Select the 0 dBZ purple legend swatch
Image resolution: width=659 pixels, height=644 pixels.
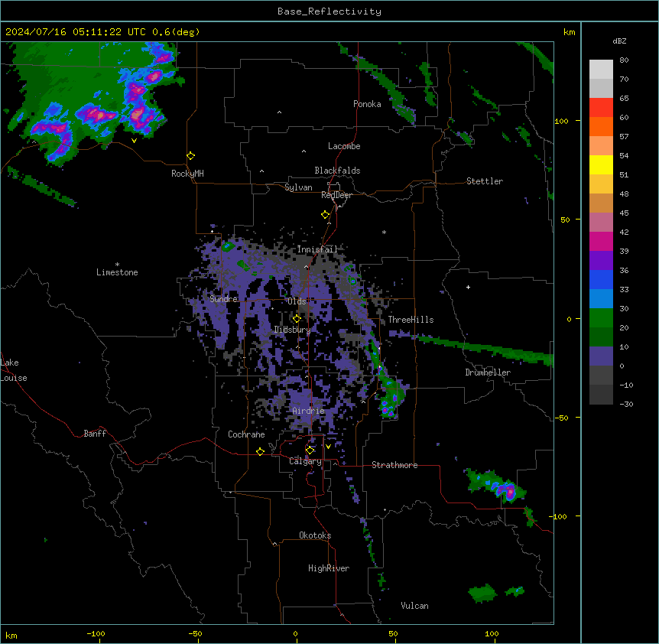[x=601, y=356]
